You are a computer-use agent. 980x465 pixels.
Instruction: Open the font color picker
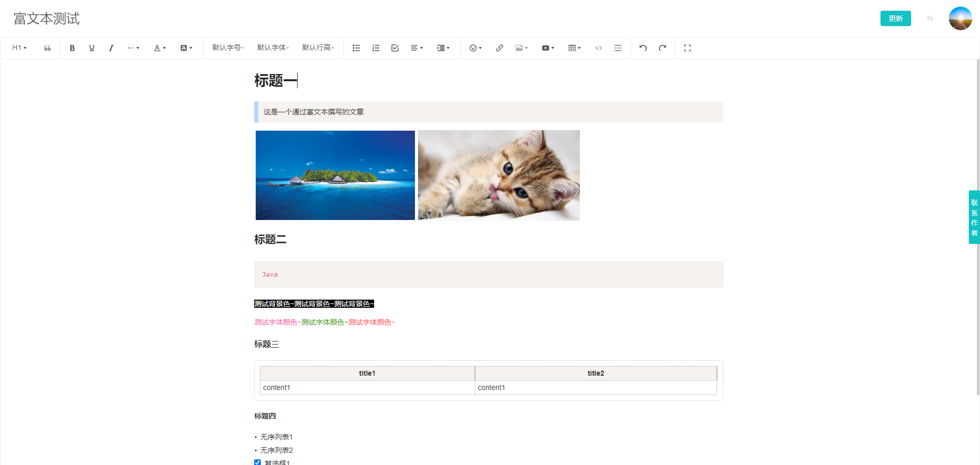pos(160,48)
